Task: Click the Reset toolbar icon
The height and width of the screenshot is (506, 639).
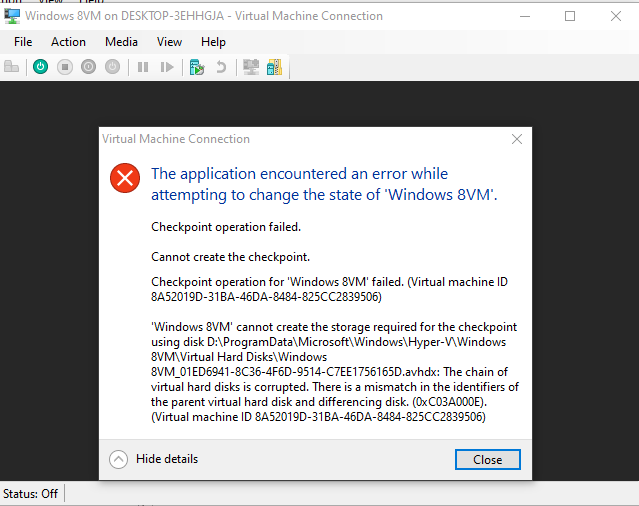Action: click(167, 67)
